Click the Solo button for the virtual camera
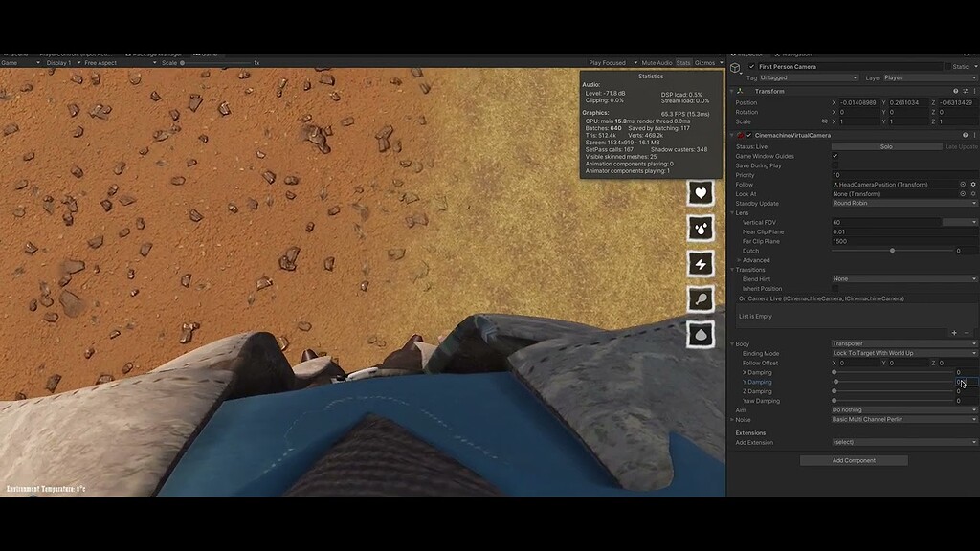 [887, 146]
